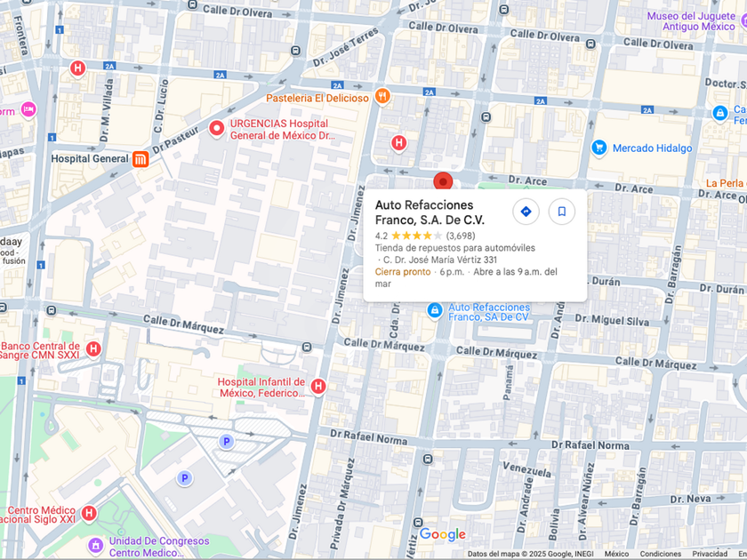This screenshot has width=747, height=560.
Task: Save place with the bookmark icon
Action: coord(562,211)
